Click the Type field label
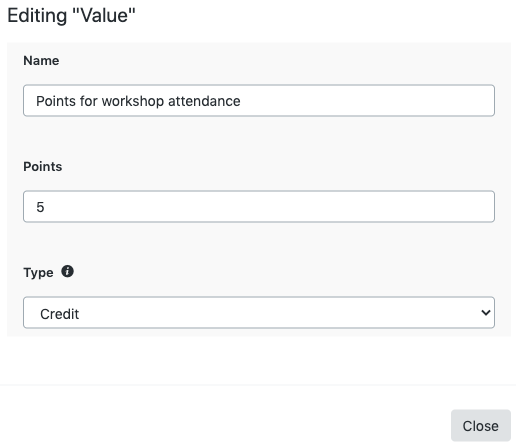 pos(38,273)
